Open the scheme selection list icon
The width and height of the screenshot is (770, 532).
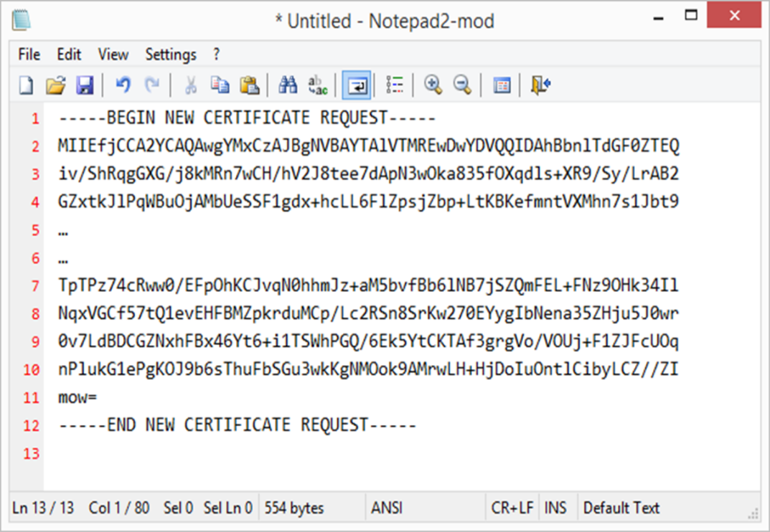pyautogui.click(x=395, y=85)
